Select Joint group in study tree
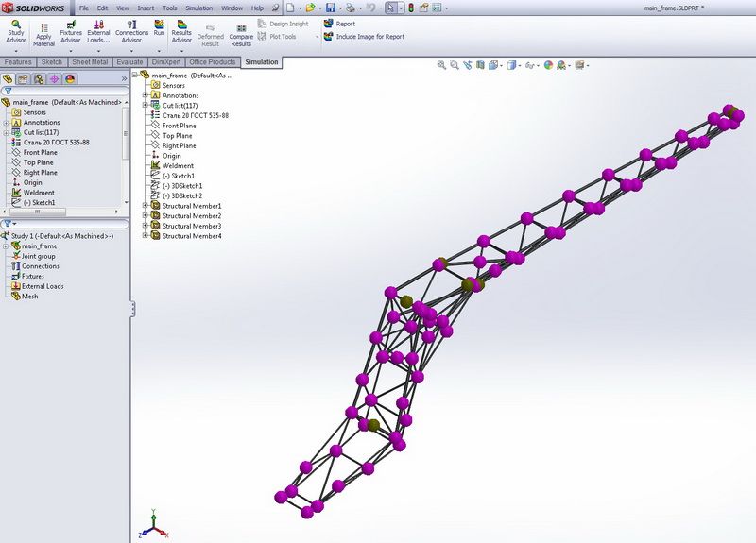 [33, 256]
